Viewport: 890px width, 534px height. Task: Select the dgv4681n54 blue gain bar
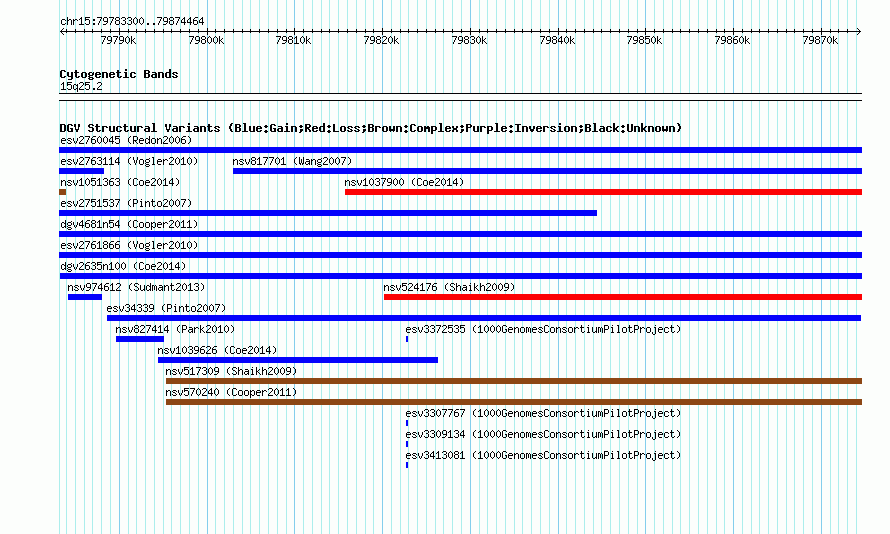pyautogui.click(x=460, y=234)
